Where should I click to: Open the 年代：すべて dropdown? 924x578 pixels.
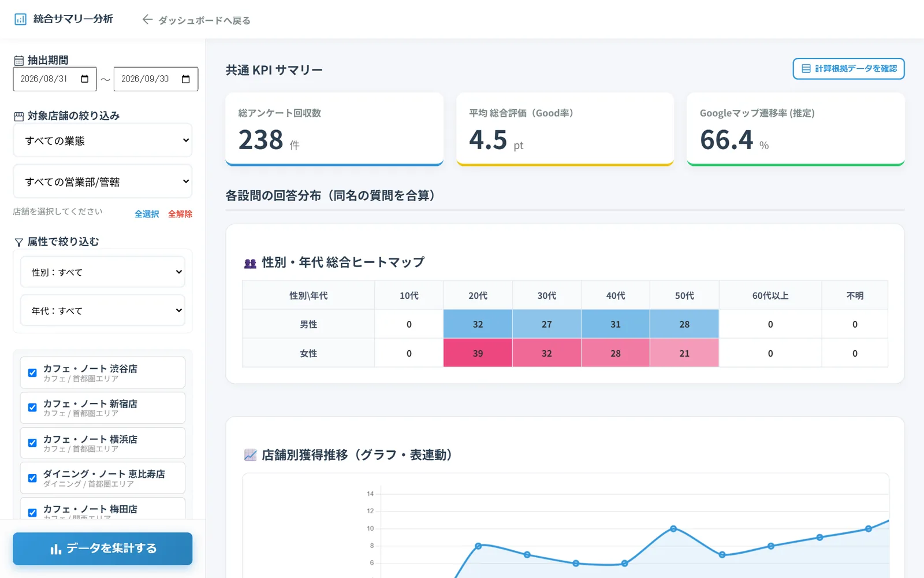point(103,310)
